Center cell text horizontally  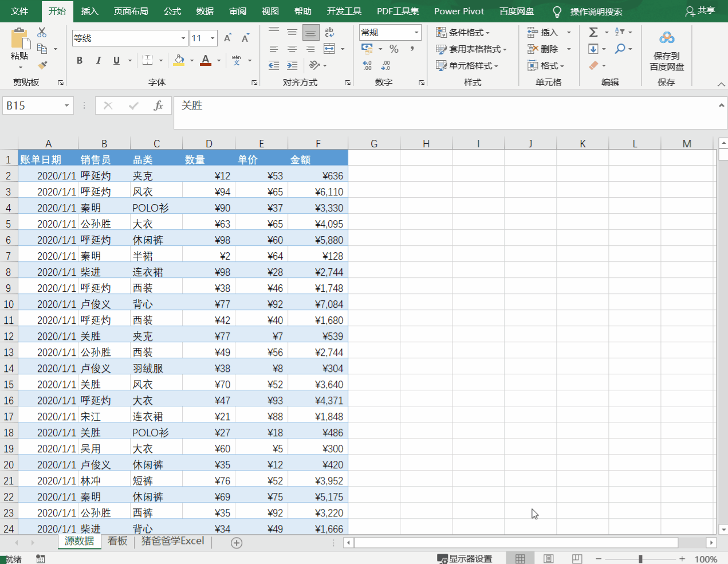coord(292,49)
